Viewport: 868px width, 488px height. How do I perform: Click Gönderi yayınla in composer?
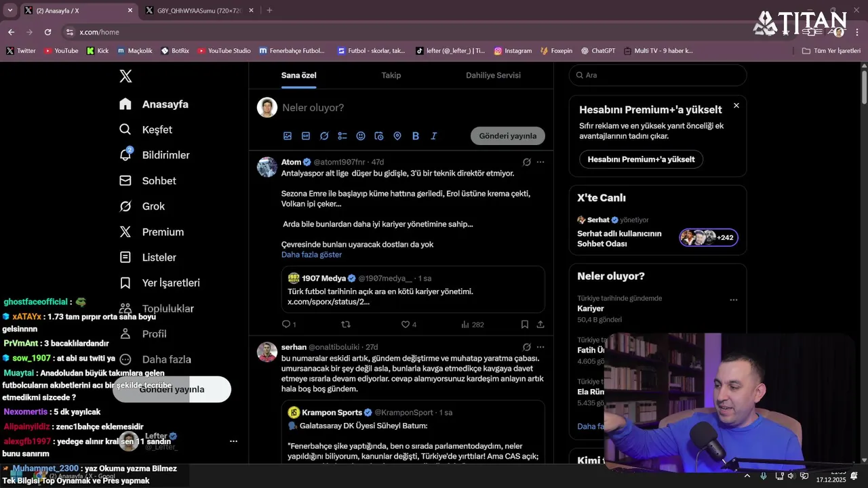click(x=508, y=136)
